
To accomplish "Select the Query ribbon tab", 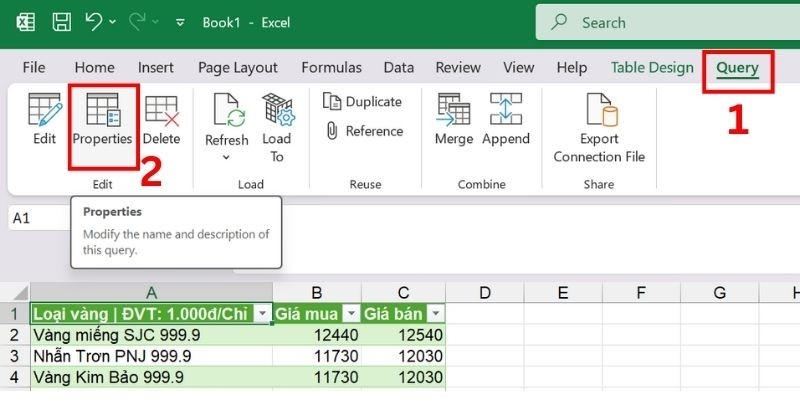I will (737, 68).
